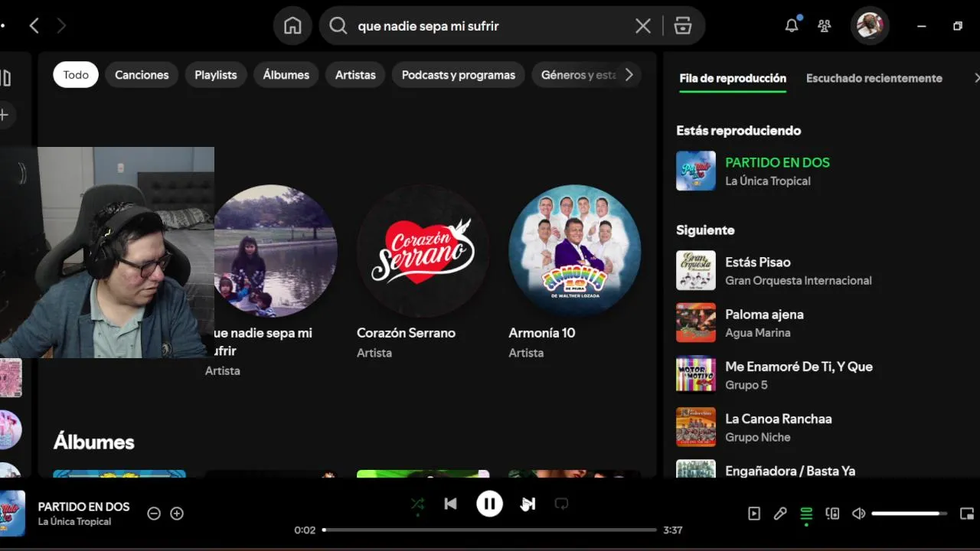Select the Géneros y estados chip
Viewport: 980px width, 551px height.
pos(578,75)
